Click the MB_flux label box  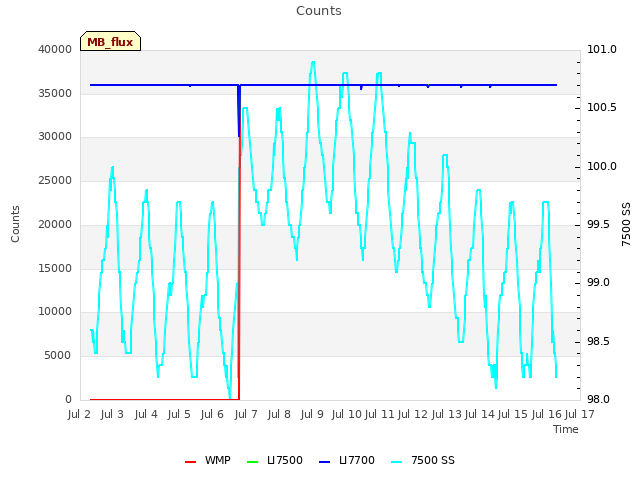[x=111, y=41]
